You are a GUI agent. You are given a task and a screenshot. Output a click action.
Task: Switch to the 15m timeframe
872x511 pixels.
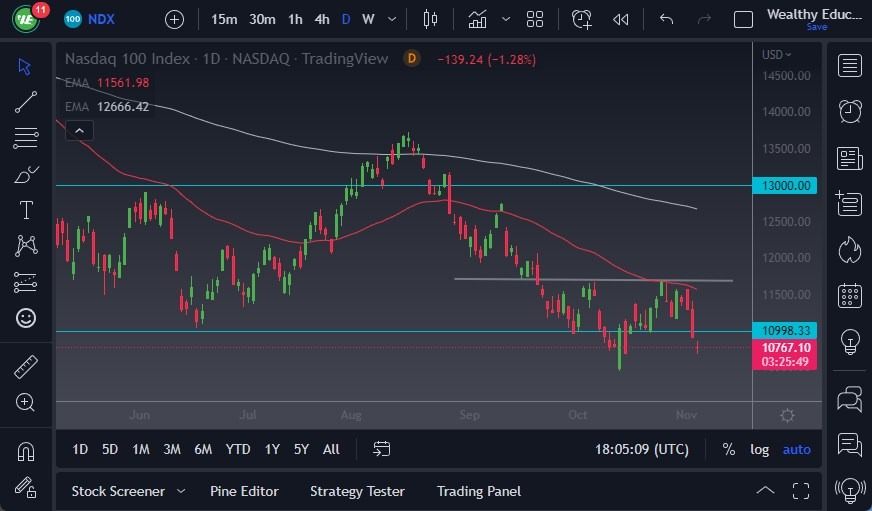point(224,20)
